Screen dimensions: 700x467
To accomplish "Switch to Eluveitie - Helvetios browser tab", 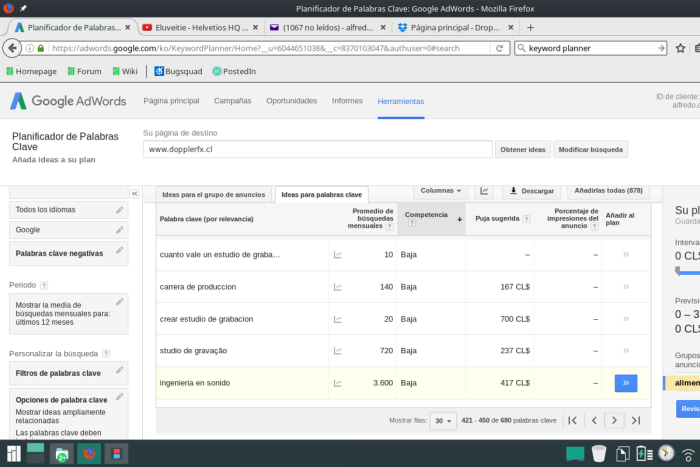I will pyautogui.click(x=200, y=28).
